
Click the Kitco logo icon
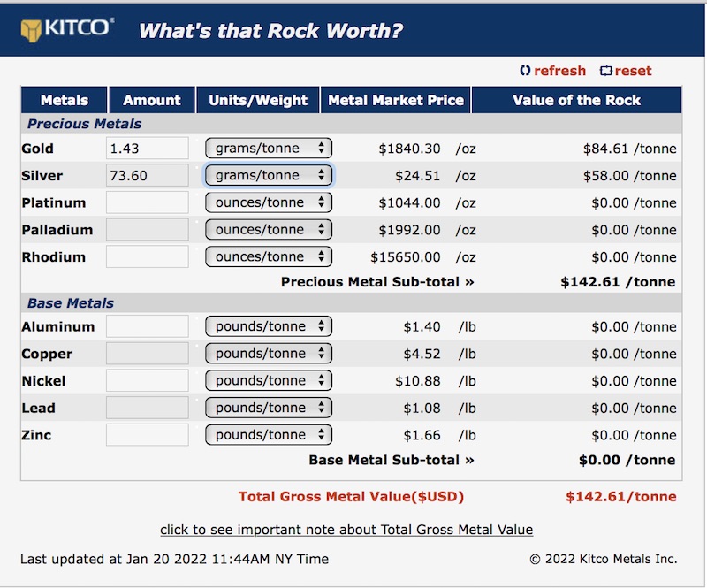[34, 29]
